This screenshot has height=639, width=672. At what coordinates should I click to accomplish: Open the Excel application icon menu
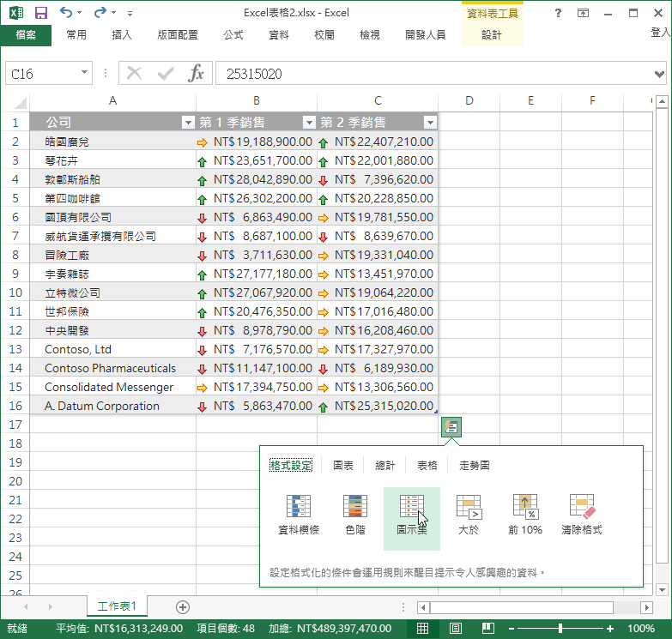16,12
